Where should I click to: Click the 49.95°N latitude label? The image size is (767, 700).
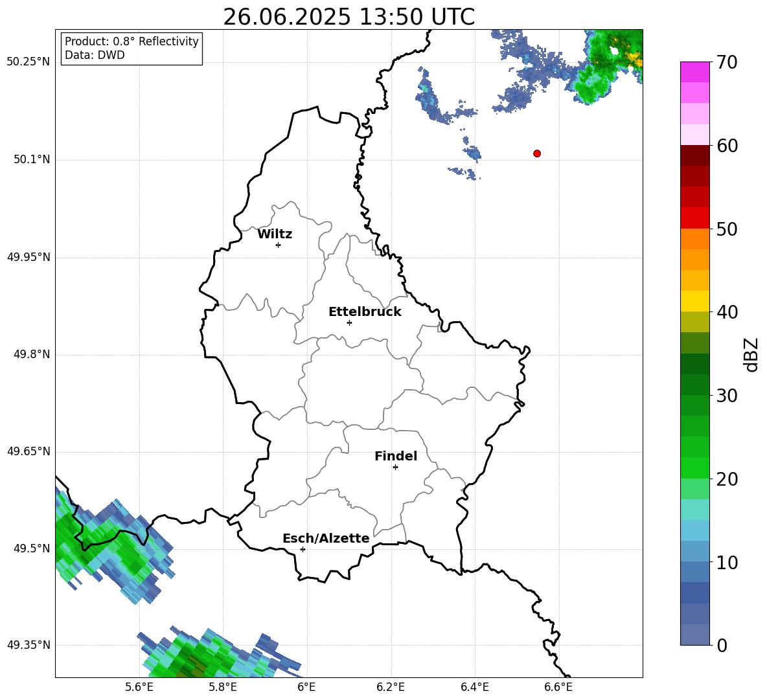pos(29,256)
